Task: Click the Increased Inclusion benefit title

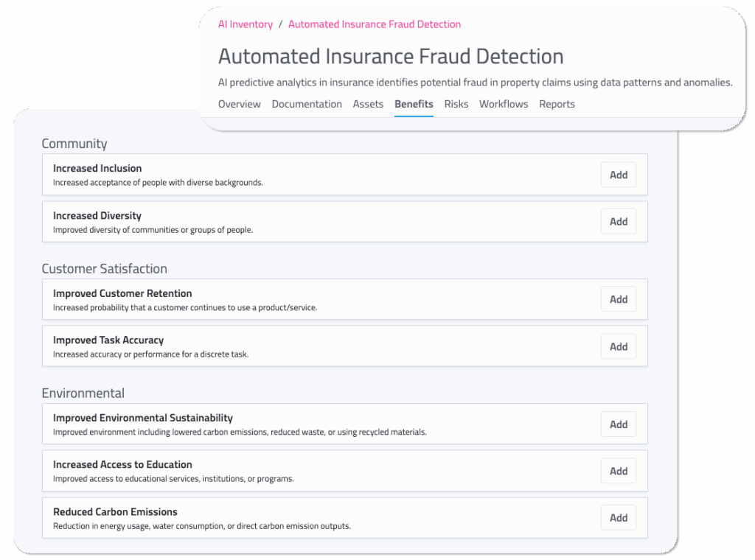Action: point(97,169)
